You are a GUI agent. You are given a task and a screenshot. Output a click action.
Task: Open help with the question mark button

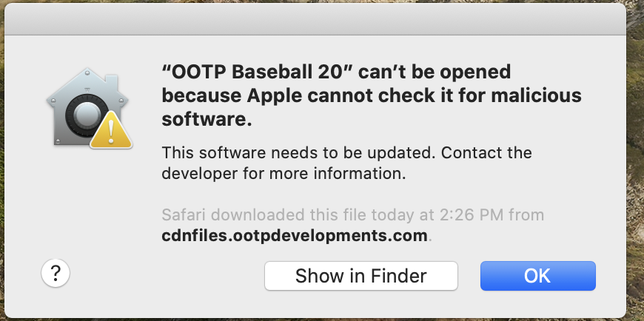tap(56, 274)
